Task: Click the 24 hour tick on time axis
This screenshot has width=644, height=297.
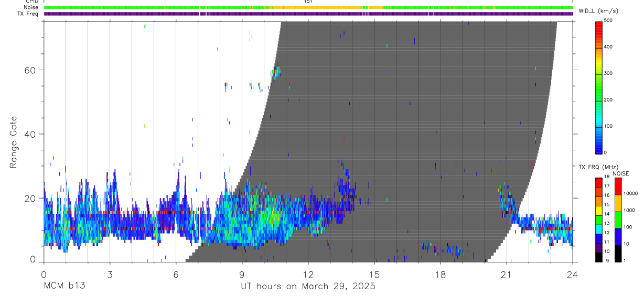Action: click(573, 274)
